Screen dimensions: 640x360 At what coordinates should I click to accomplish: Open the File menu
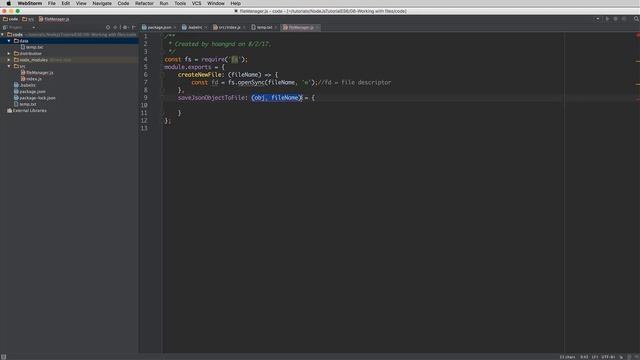51,3
